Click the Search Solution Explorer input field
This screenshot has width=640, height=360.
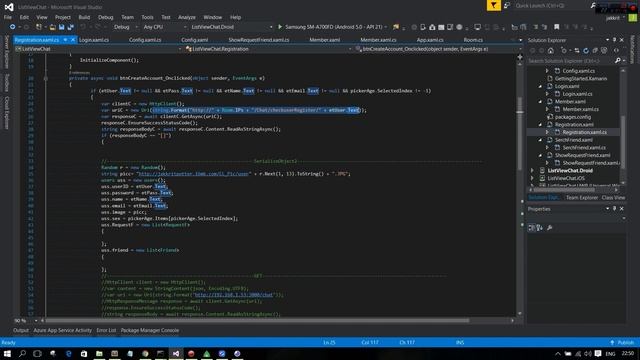[x=571, y=61]
